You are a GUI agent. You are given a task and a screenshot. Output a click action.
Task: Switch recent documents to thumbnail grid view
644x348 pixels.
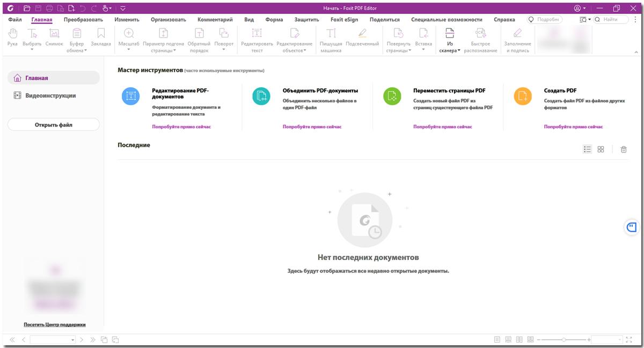[x=601, y=150]
